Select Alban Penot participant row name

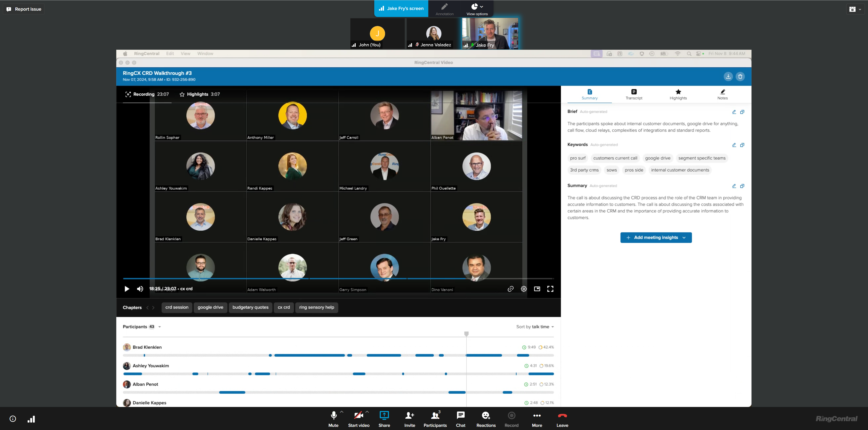pyautogui.click(x=145, y=384)
